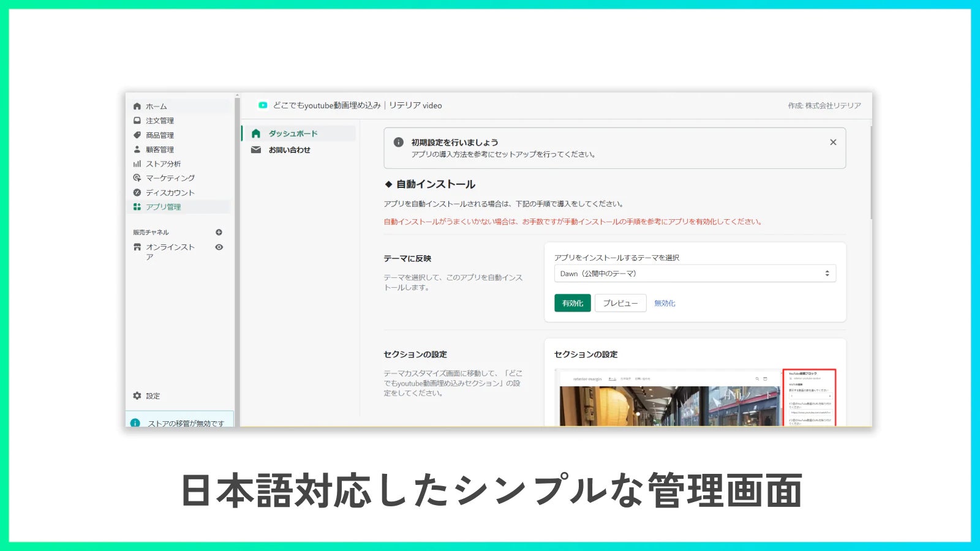Click store transfer info icon at bottom
Screen dimensions: 980x551
click(135, 423)
